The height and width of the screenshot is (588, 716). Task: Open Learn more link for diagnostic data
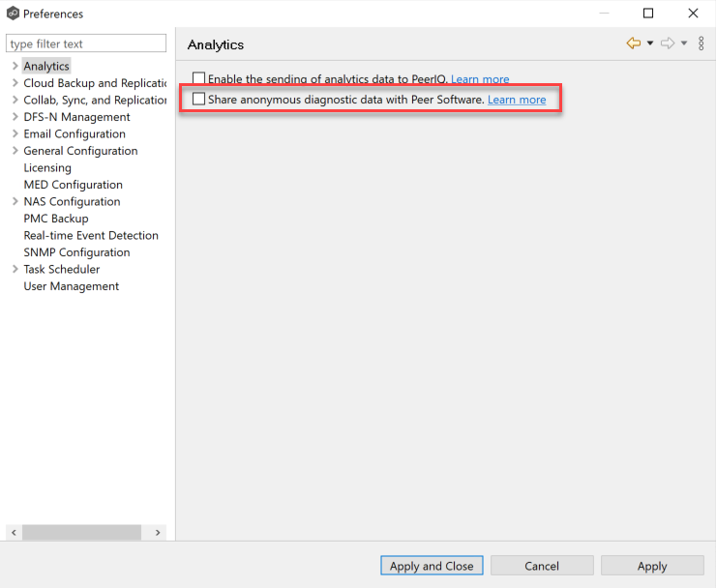coord(517,100)
